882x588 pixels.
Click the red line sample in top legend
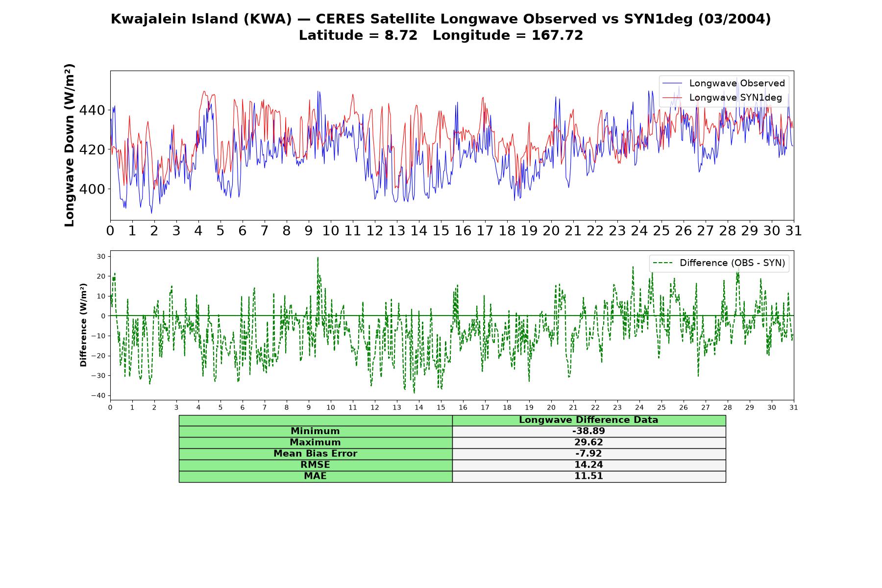click(672, 98)
